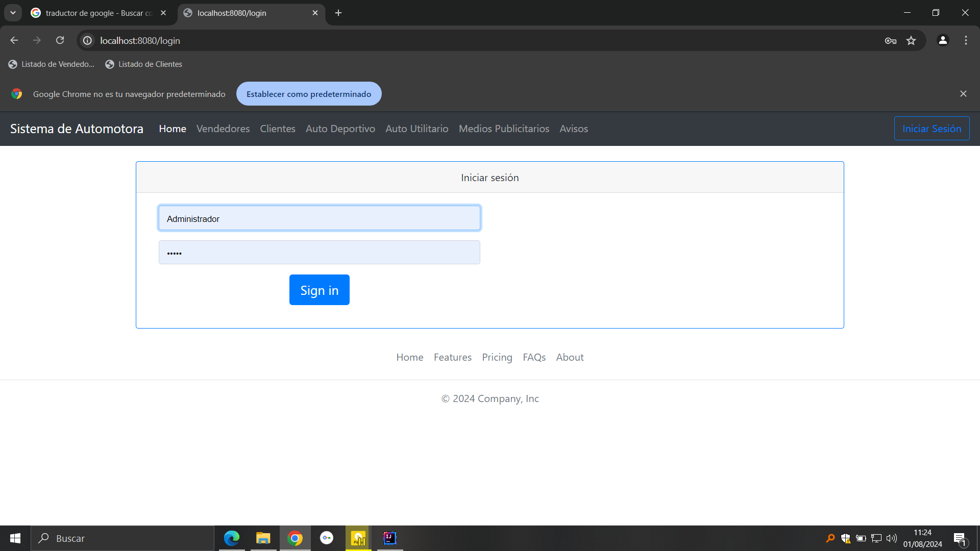The image size is (980, 551).
Task: Open the Medios Publicitarios section
Action: [x=504, y=129]
